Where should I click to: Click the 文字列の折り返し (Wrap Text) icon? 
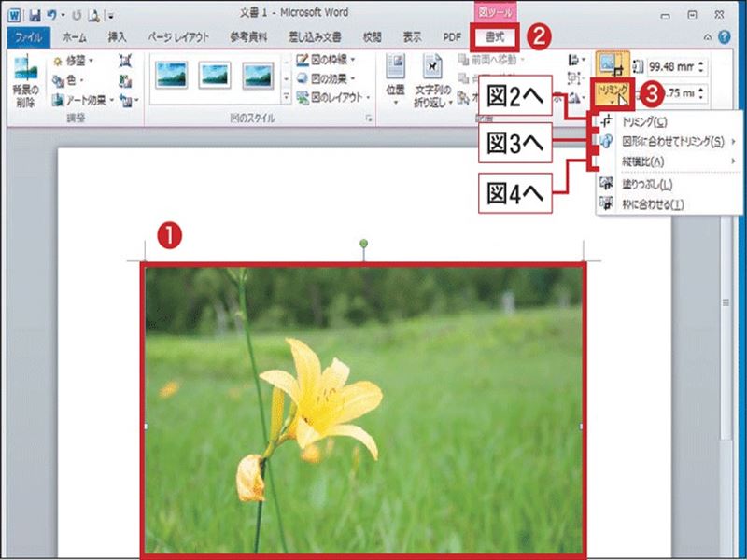432,78
